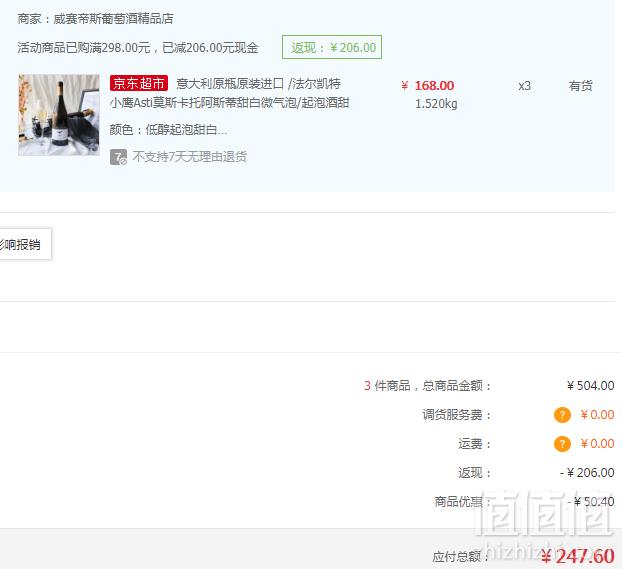Click the unit price ¥168.00
Image resolution: width=622 pixels, height=569 pixels.
pyautogui.click(x=428, y=86)
